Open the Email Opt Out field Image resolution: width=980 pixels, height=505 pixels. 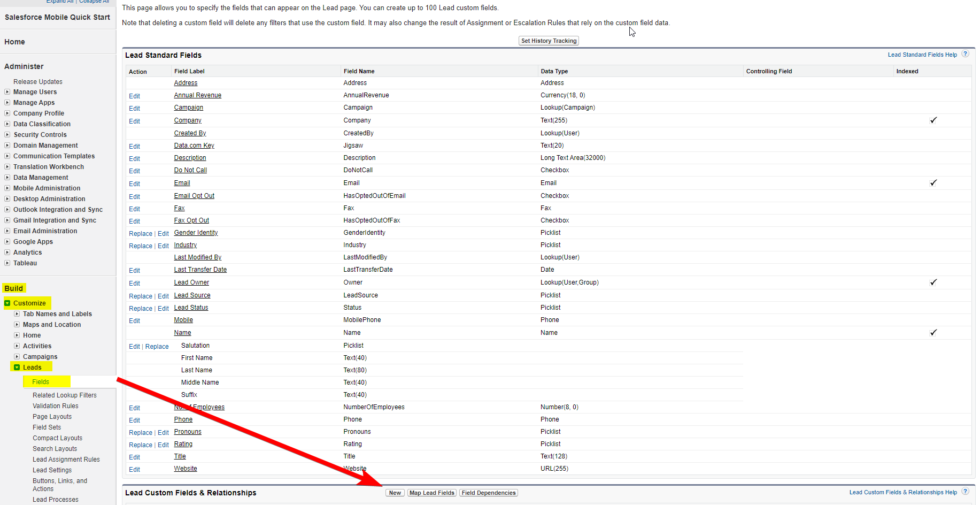[x=194, y=196]
